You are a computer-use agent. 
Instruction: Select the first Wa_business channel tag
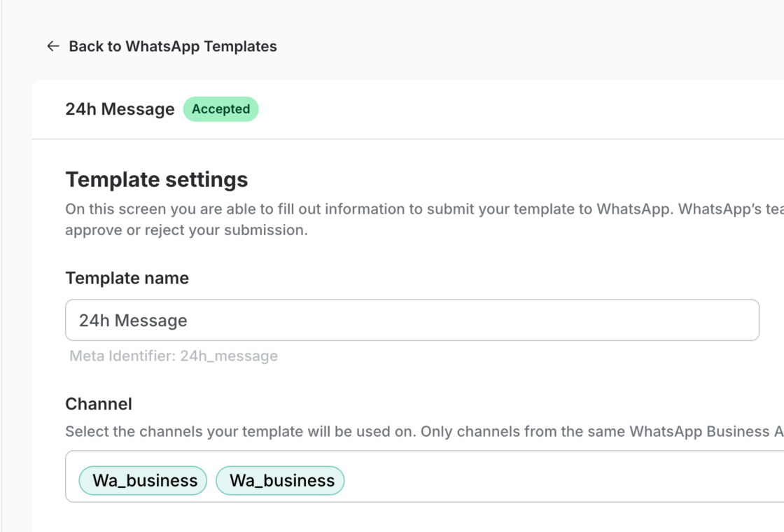tap(143, 480)
